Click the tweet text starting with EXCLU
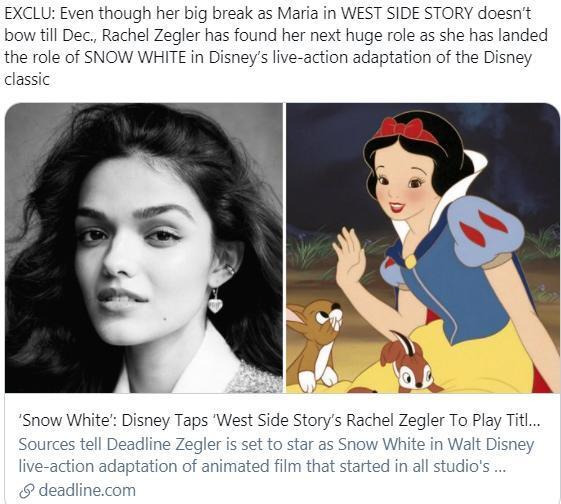 tap(276, 47)
